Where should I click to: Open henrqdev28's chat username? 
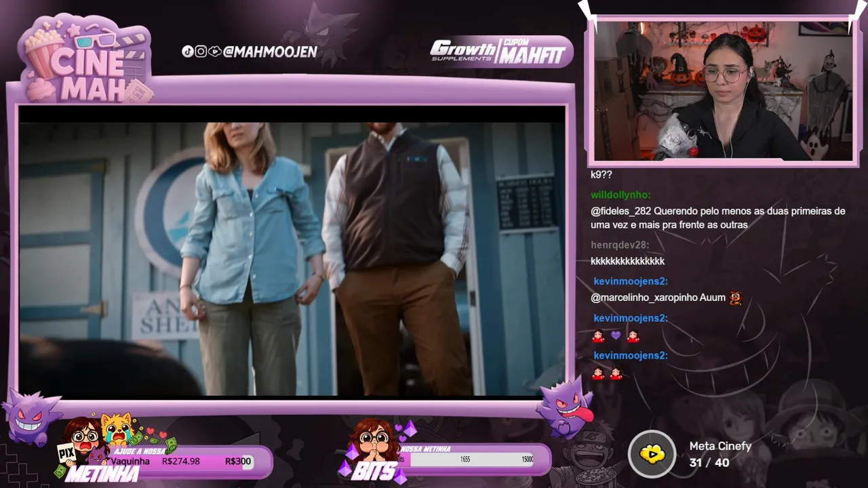620,245
